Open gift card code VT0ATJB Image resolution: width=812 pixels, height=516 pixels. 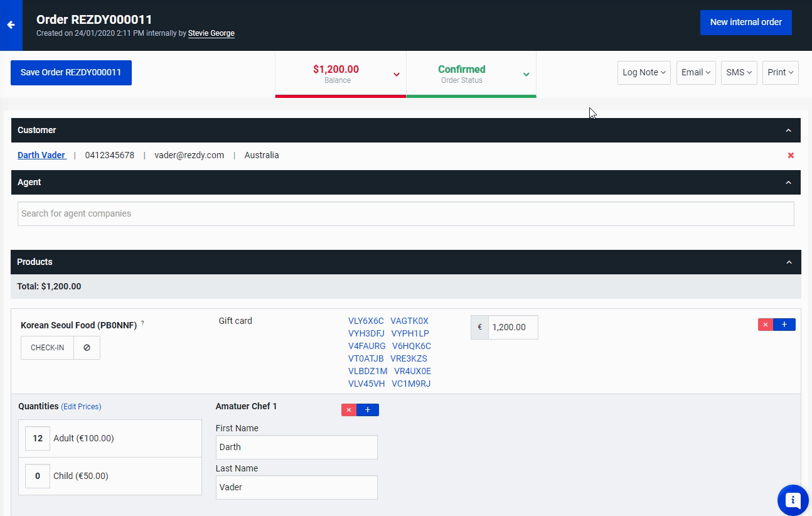tap(366, 358)
